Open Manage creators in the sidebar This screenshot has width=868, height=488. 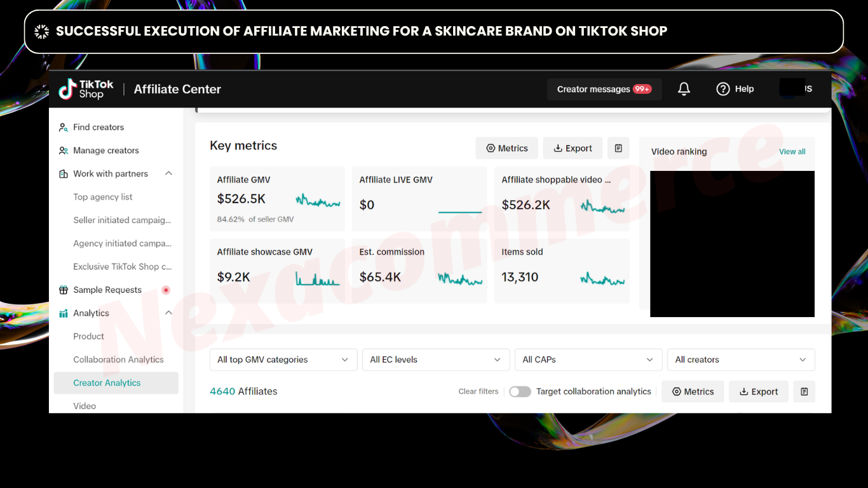tap(105, 151)
